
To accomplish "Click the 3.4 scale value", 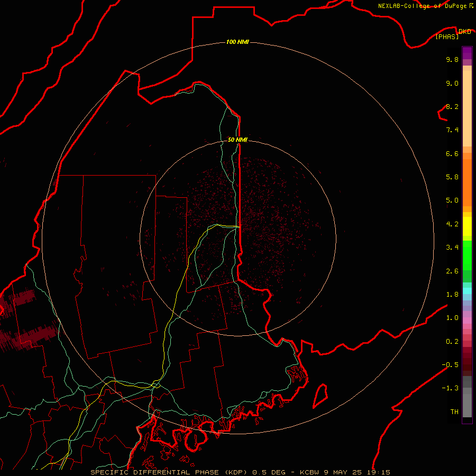I will pos(452,248).
